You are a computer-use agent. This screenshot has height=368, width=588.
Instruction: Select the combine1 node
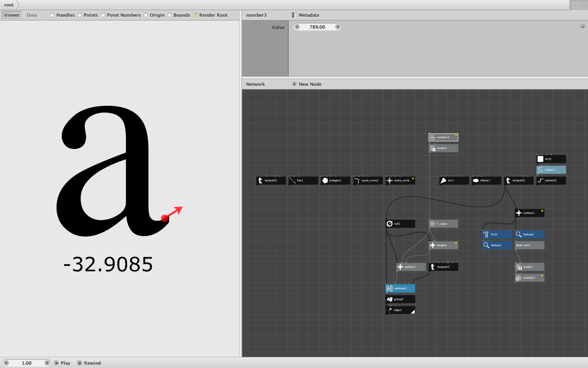(400, 289)
